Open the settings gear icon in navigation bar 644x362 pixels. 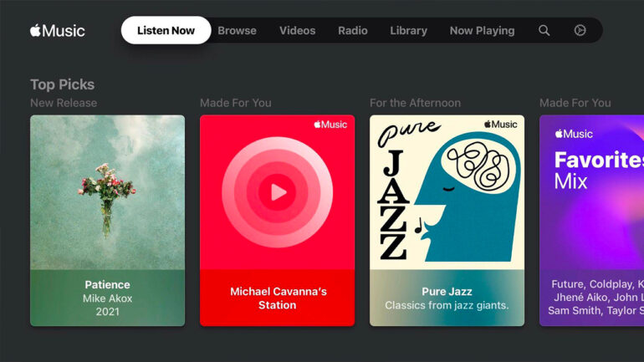pyautogui.click(x=580, y=30)
